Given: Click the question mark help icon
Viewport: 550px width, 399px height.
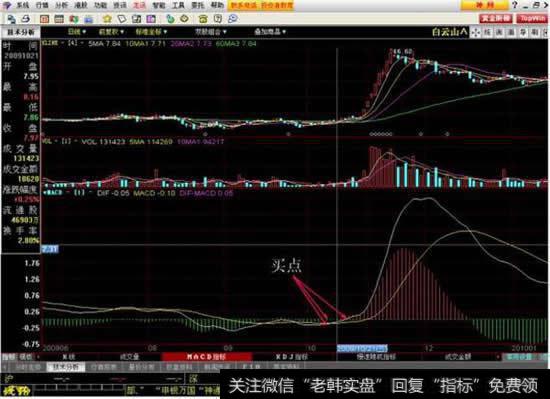Looking at the screenshot, I should tap(515, 5).
